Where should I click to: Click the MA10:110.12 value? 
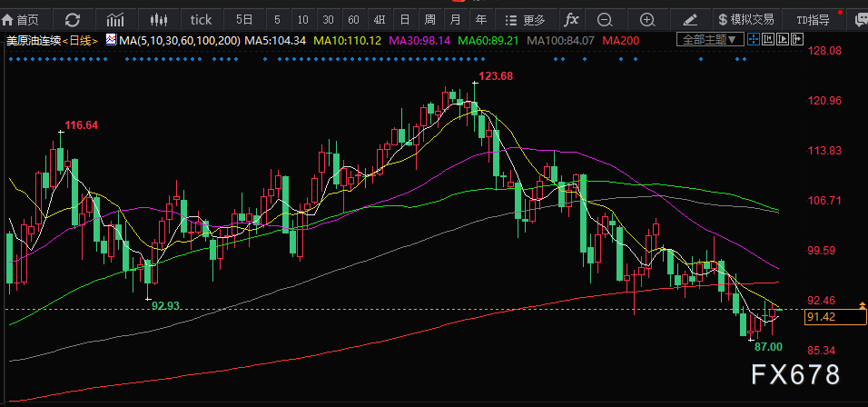[x=348, y=40]
